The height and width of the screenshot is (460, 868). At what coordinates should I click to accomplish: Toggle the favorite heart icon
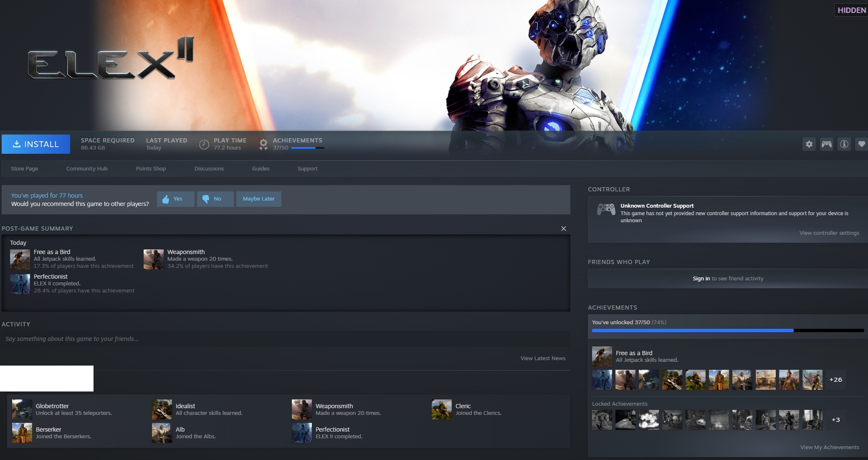(861, 144)
